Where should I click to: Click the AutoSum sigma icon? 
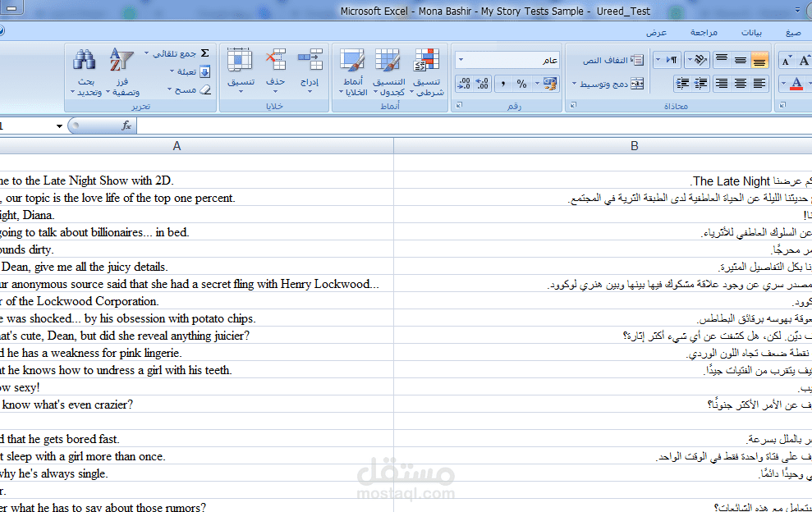tap(205, 53)
